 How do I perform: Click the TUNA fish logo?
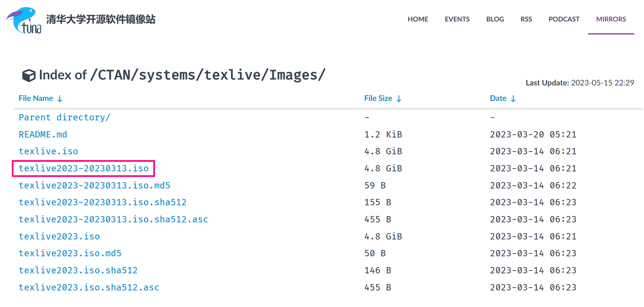[x=24, y=20]
